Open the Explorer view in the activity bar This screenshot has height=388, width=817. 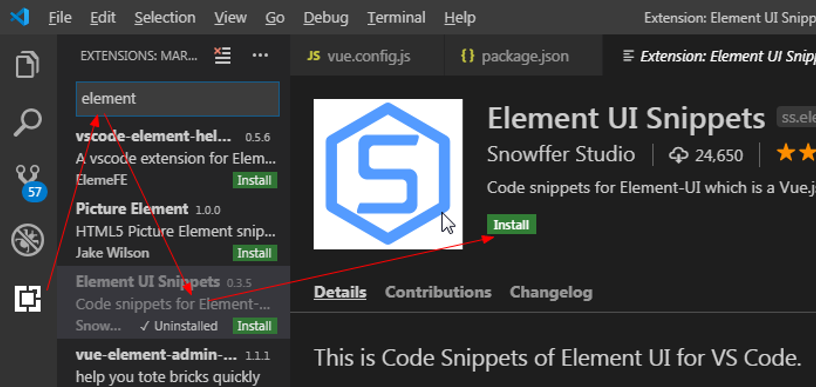[x=28, y=65]
